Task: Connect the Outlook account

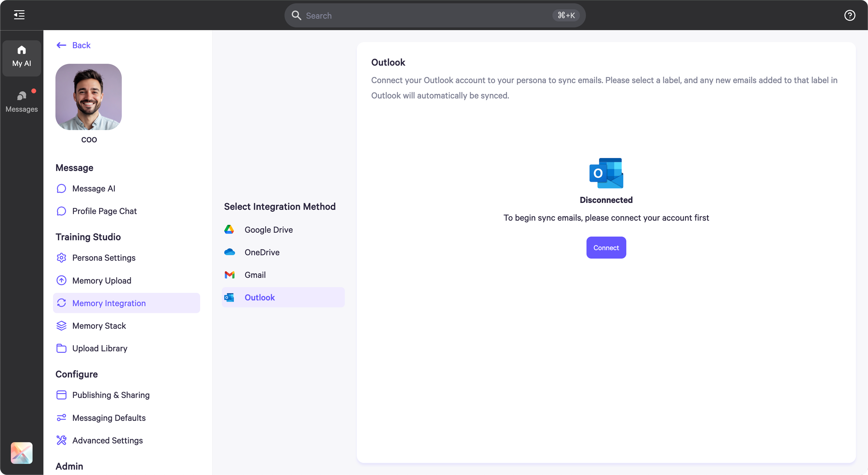Action: click(x=606, y=247)
